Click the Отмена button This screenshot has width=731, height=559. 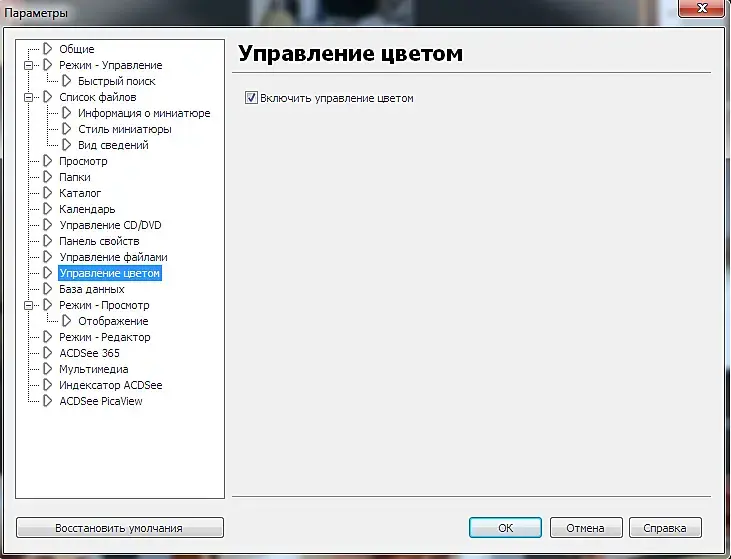pos(586,528)
